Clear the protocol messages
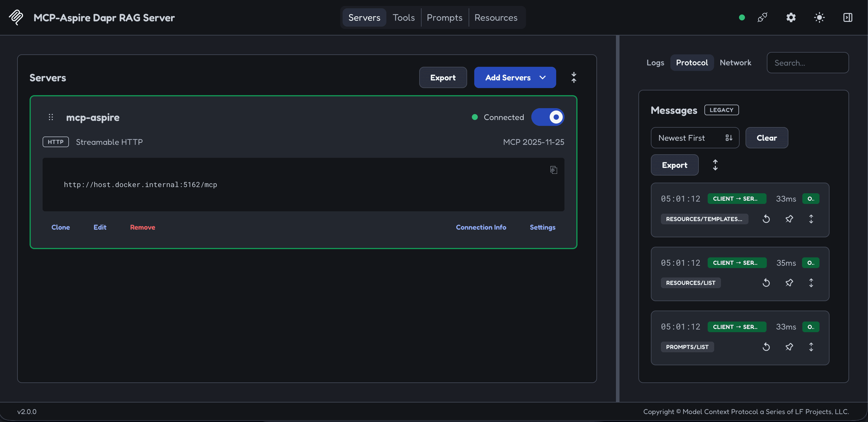The image size is (868, 422). 767,138
